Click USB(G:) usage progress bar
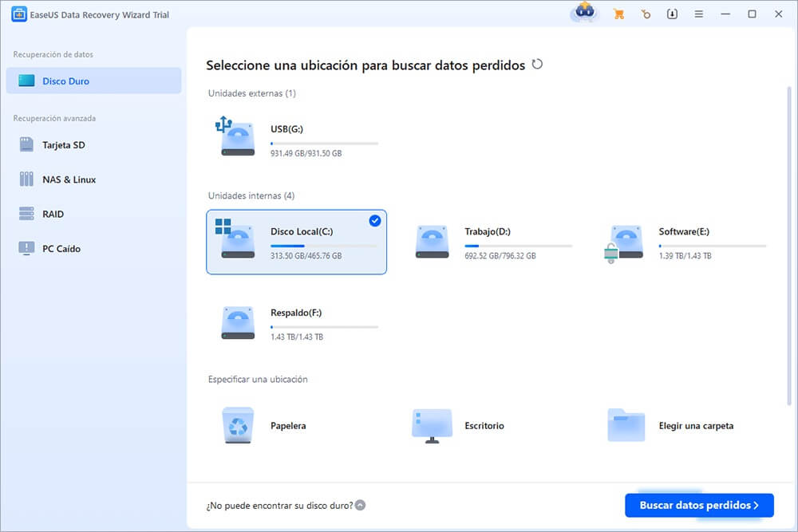The width and height of the screenshot is (798, 532). point(324,144)
